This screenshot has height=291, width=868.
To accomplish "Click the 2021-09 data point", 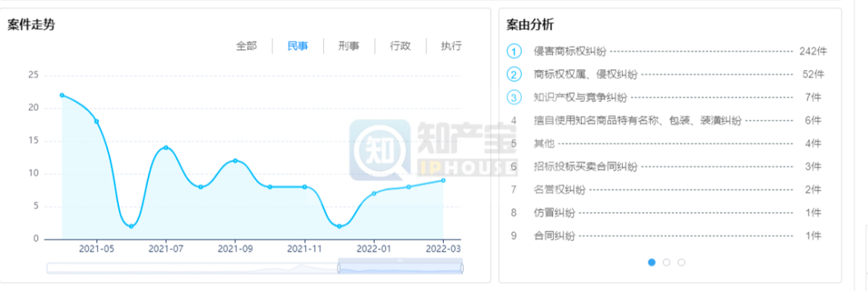I will point(235,161).
